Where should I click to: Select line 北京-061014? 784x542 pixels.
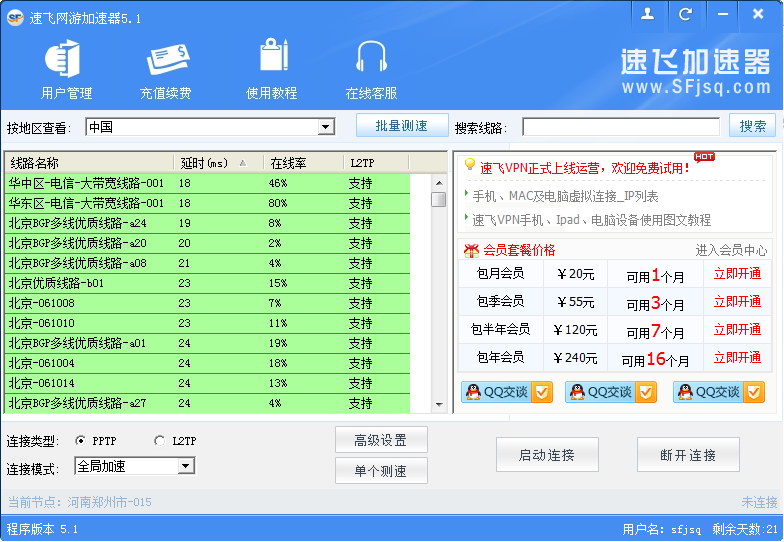point(207,383)
